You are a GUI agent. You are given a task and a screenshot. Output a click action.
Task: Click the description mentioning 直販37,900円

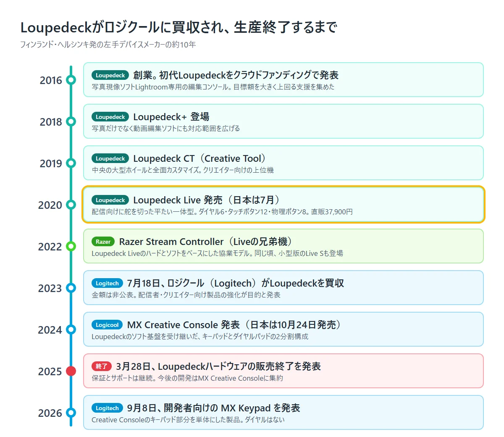(222, 212)
